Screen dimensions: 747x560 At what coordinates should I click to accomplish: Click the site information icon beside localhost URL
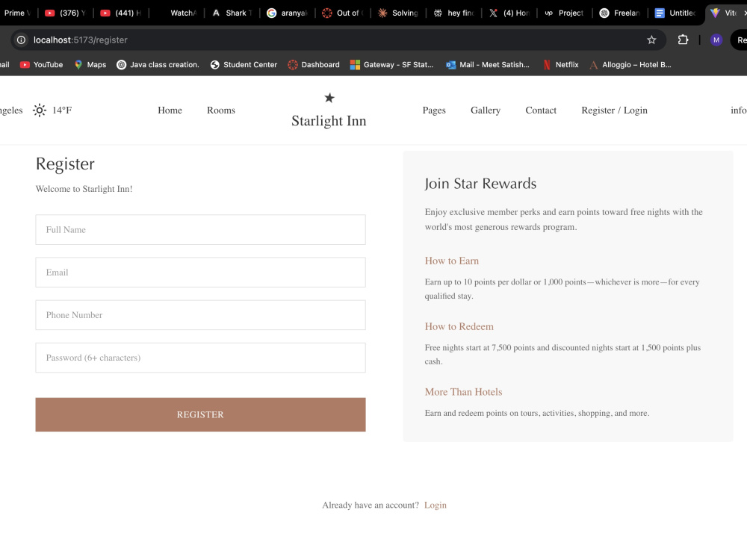pos(22,40)
